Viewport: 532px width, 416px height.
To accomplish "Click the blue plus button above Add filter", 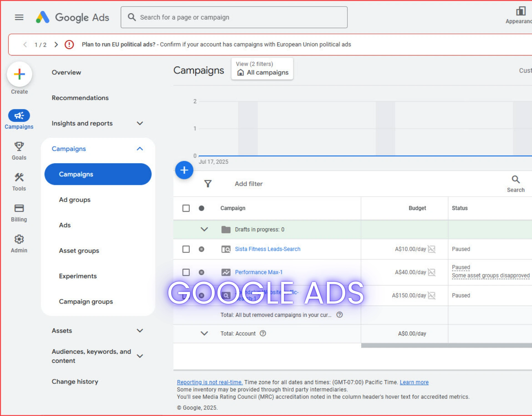I will tap(184, 170).
